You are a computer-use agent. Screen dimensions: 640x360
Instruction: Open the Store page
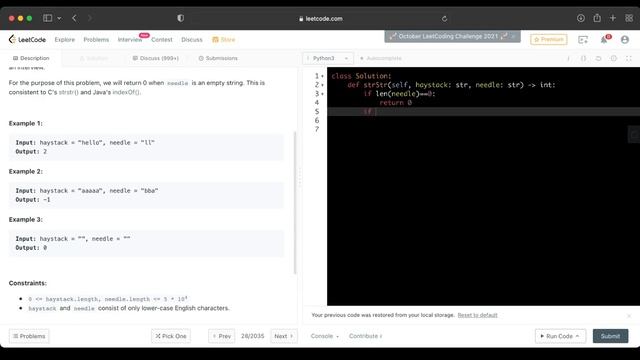[224, 40]
